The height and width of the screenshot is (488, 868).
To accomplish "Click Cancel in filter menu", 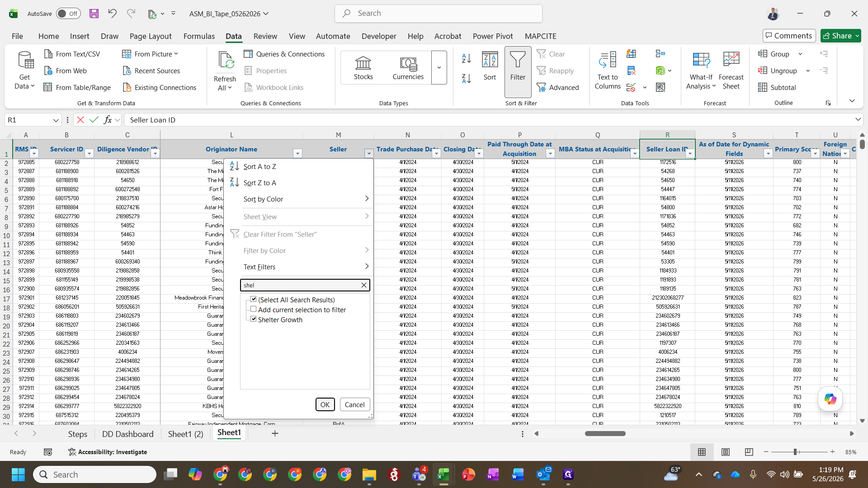I will [354, 404].
